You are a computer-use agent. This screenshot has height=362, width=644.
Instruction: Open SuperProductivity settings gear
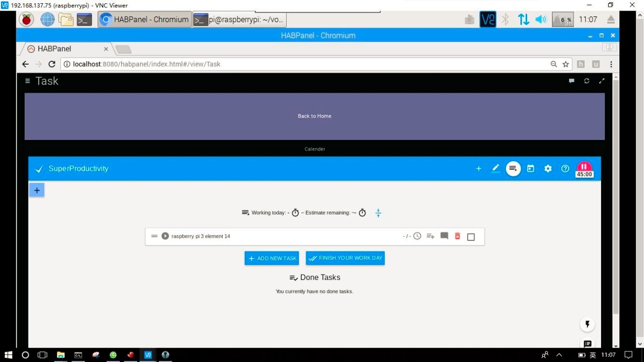[548, 168]
